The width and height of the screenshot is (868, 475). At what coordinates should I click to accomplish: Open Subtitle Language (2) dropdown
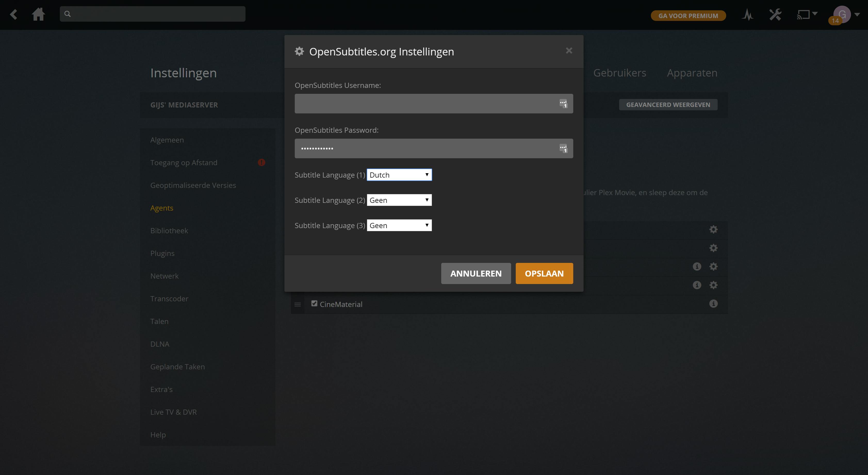click(399, 200)
